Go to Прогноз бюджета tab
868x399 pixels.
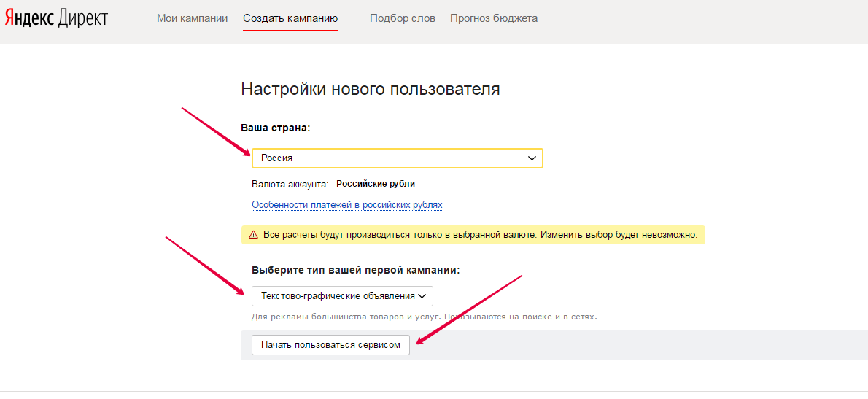pos(494,18)
